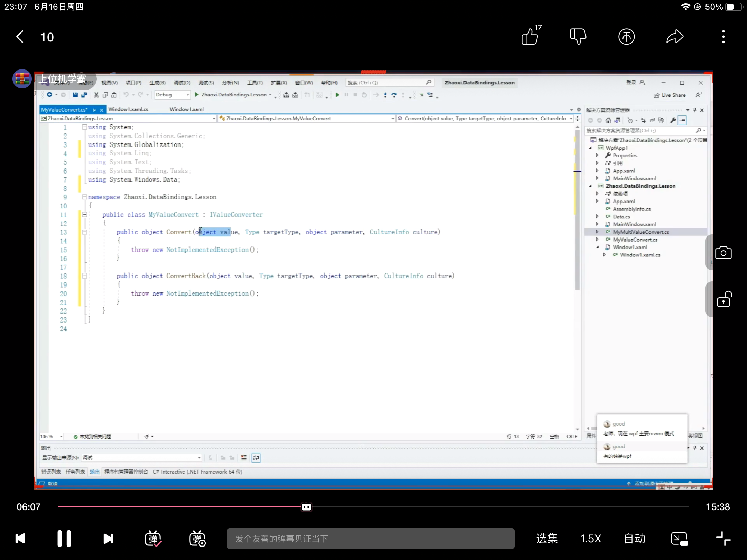Enter picture-in-picture mode
Screen dimensions: 747x560
tap(679, 539)
